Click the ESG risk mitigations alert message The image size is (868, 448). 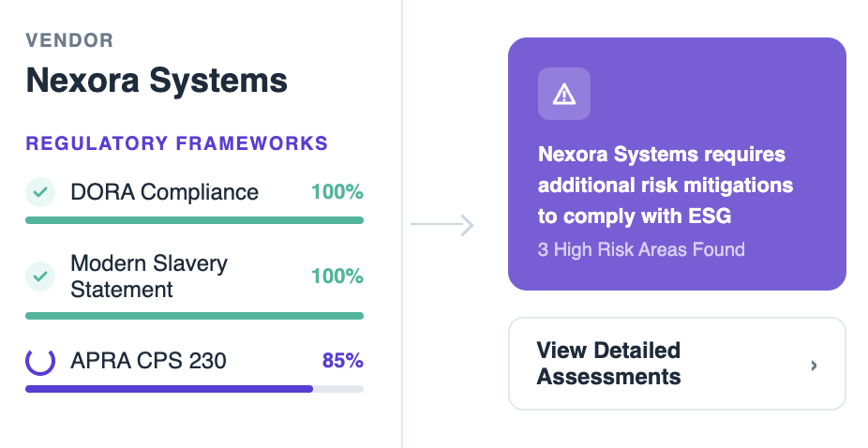pyautogui.click(x=665, y=185)
